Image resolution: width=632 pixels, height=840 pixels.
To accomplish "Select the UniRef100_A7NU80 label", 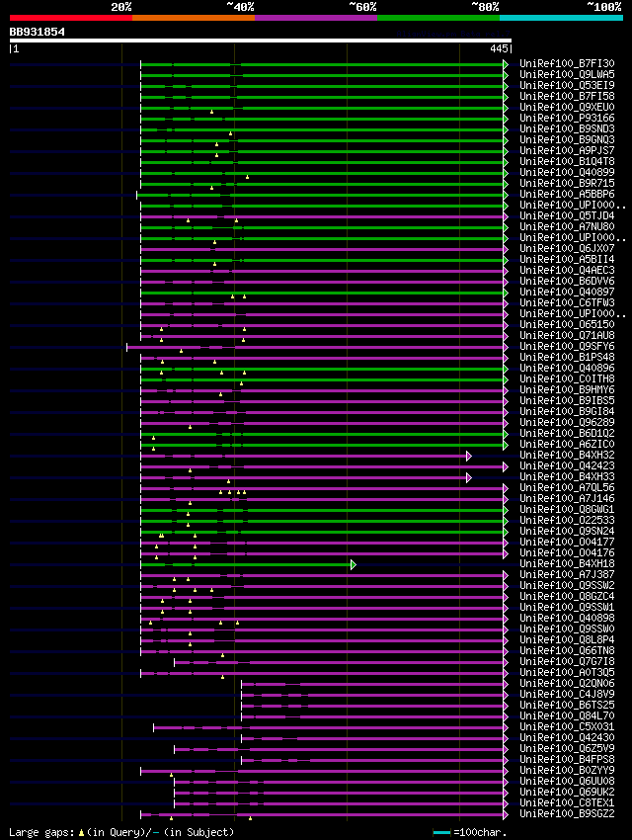I will [567, 226].
